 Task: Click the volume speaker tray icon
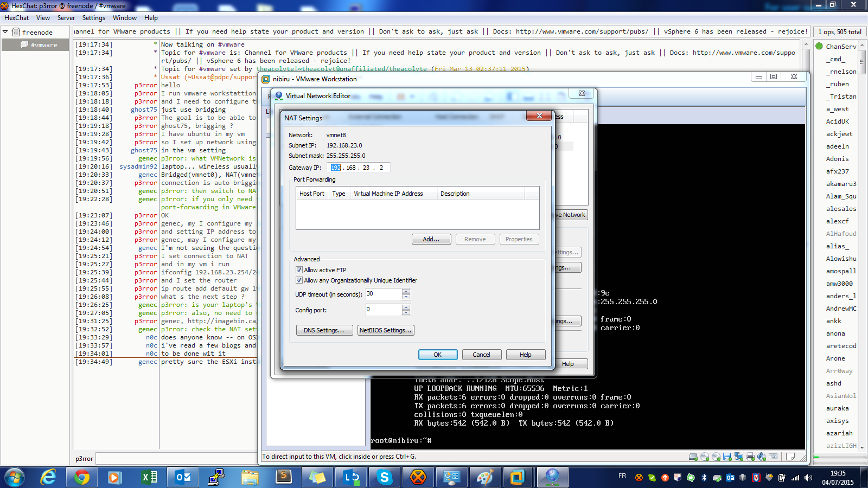808,478
